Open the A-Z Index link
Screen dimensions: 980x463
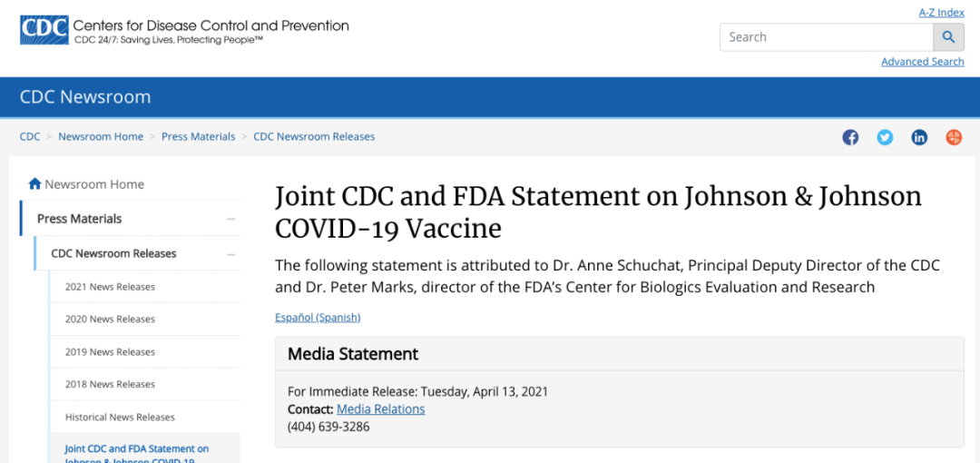point(941,13)
